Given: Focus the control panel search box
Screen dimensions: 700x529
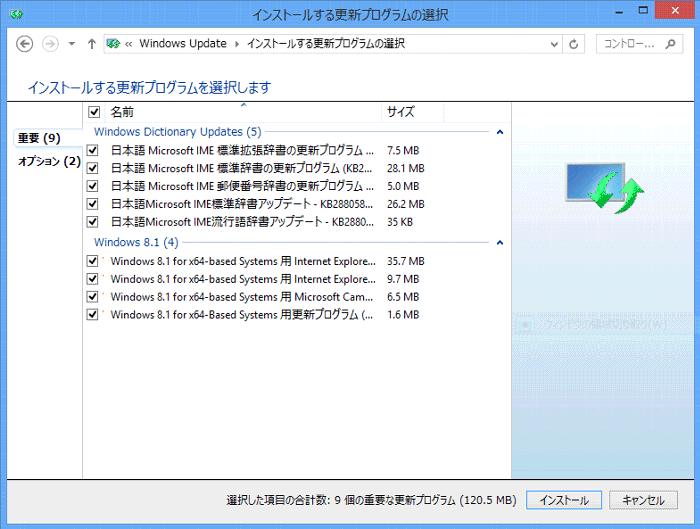Looking at the screenshot, I should coord(639,44).
